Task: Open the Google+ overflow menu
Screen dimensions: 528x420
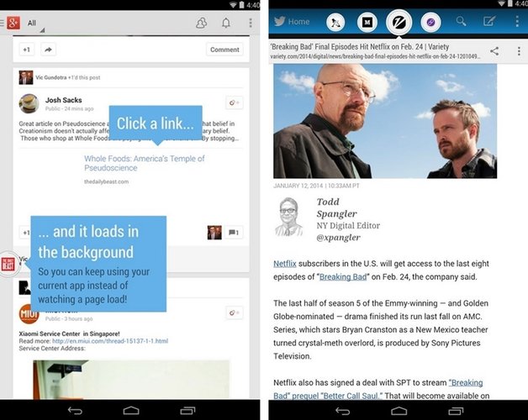Action: point(251,23)
